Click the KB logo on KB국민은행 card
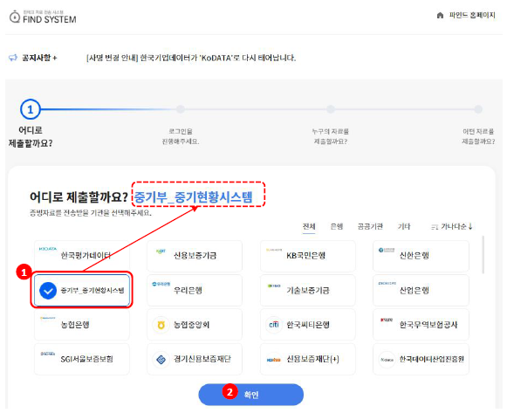Image resolution: width=507 pixels, height=420 pixels. (273, 250)
